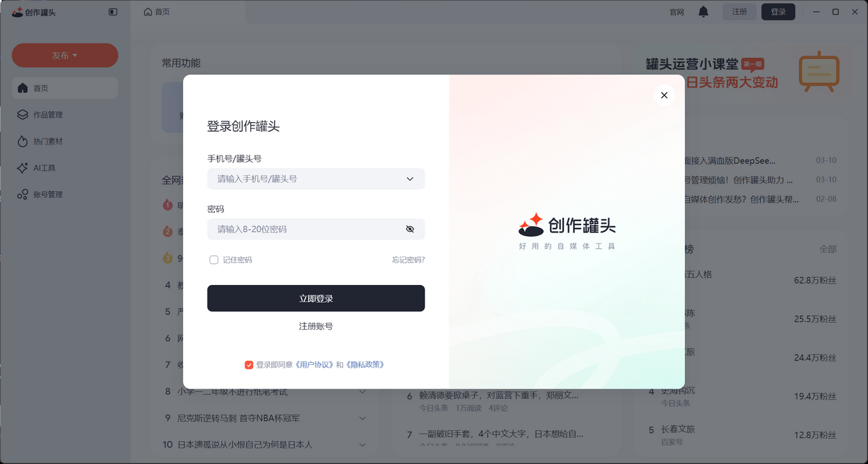Open the 发布 dropdown button
The width and height of the screenshot is (868, 464).
[x=64, y=55]
